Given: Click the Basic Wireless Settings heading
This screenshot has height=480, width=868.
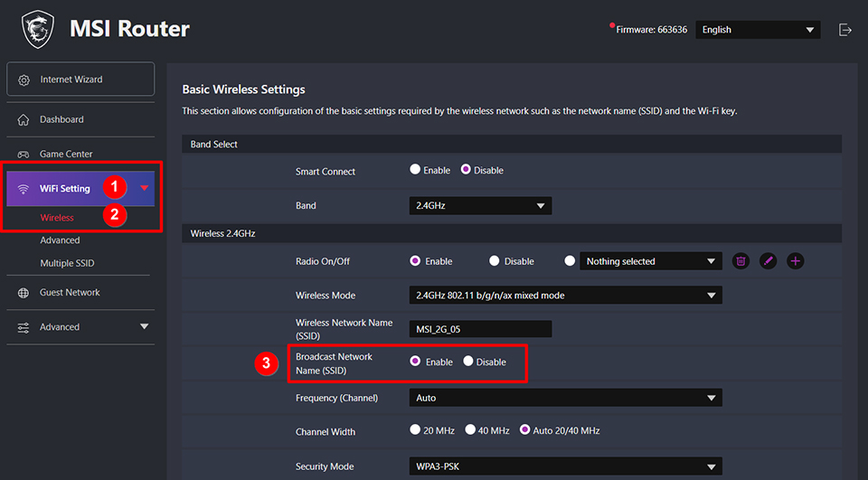Looking at the screenshot, I should pyautogui.click(x=243, y=89).
